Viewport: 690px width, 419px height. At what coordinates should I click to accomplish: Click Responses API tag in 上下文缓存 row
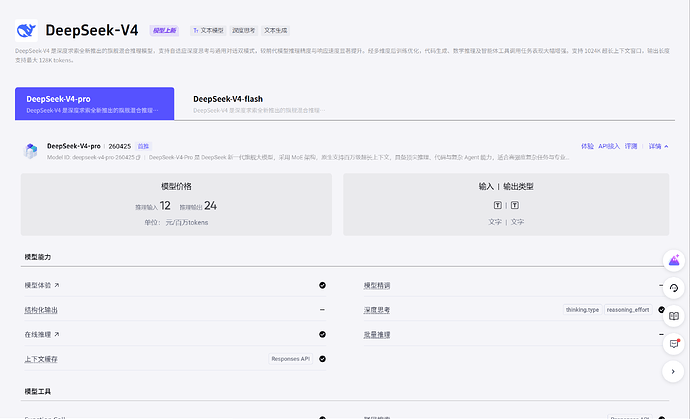coord(290,359)
